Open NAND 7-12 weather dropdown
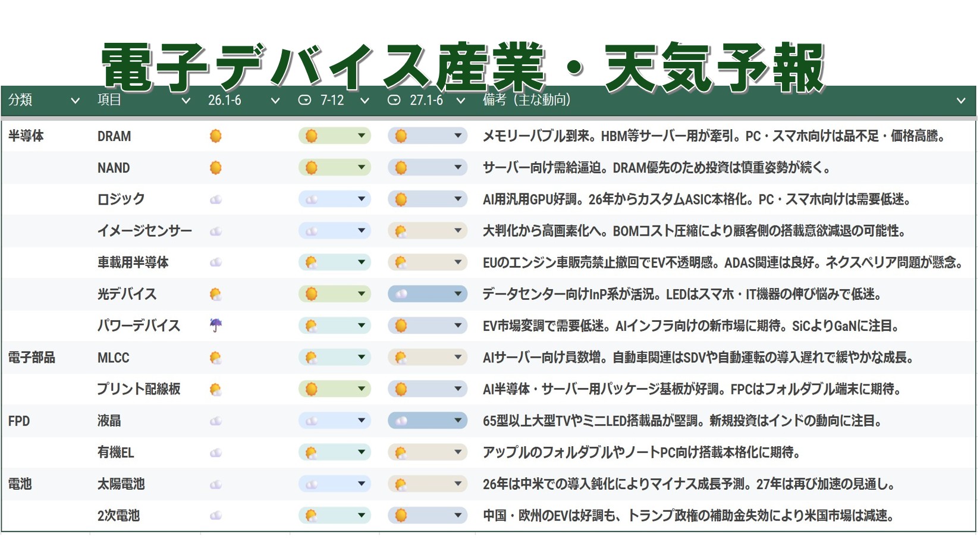 (335, 168)
